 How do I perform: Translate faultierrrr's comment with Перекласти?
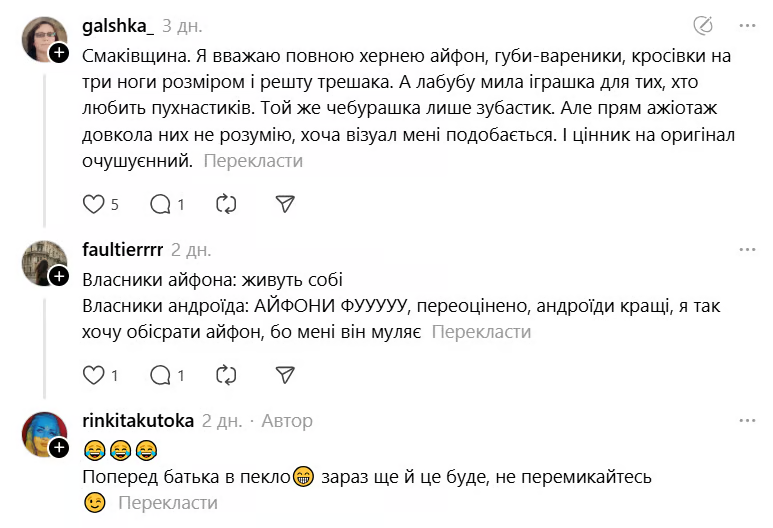[x=481, y=332]
